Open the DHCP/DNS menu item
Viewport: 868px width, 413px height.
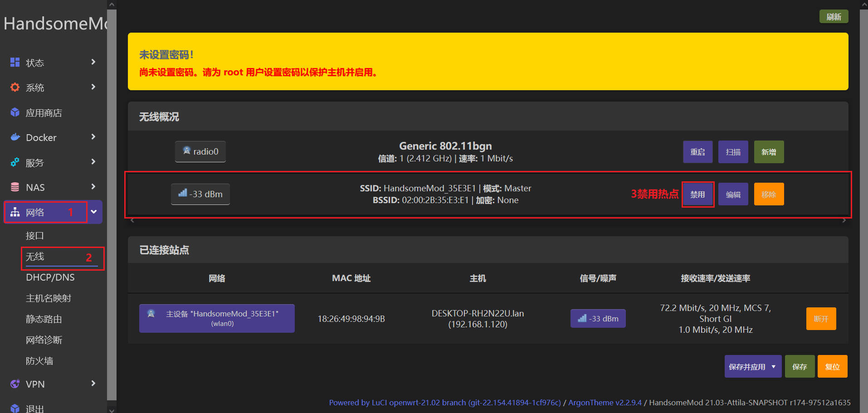coord(50,277)
